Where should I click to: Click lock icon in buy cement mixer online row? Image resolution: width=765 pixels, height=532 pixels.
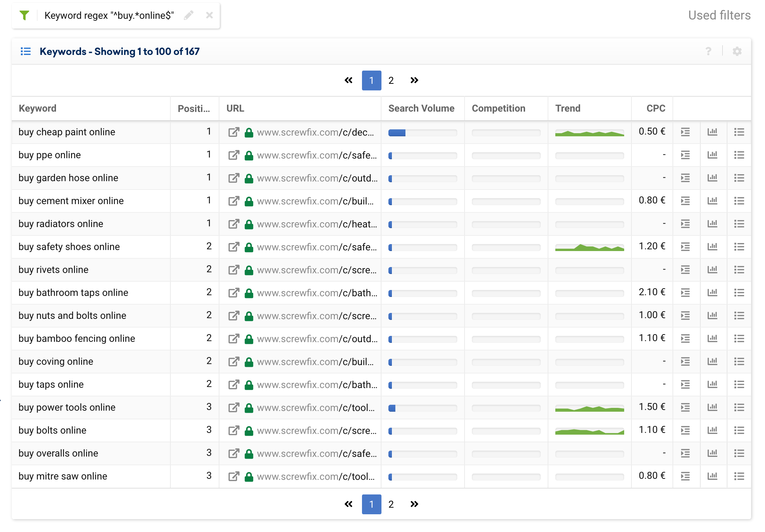click(249, 201)
